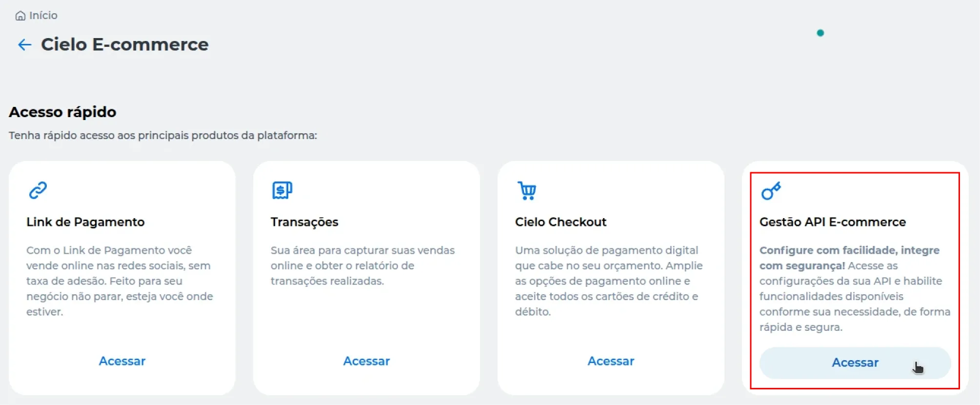The image size is (980, 405).
Task: Select the Acesso rápido section heading
Action: pos(63,112)
